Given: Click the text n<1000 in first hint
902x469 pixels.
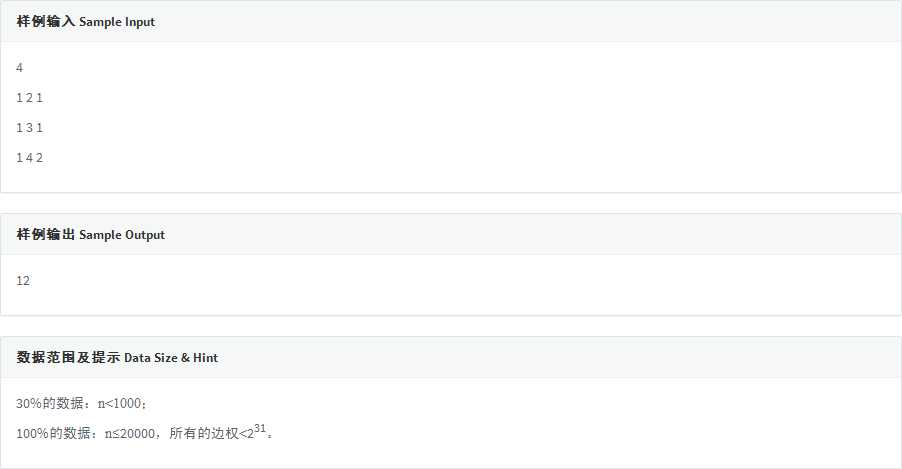Looking at the screenshot, I should pyautogui.click(x=120, y=403).
